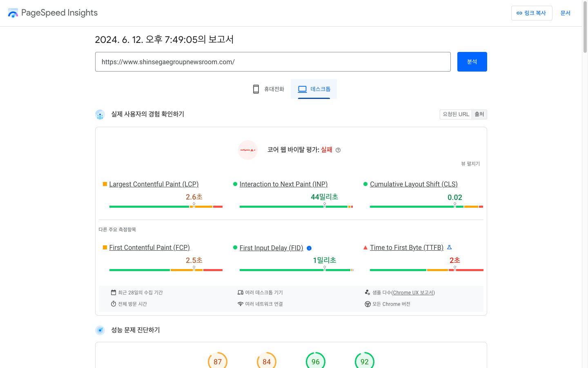Open the Largest Contentful Paint (LCP) link
This screenshot has height=368, width=588.
click(x=154, y=184)
